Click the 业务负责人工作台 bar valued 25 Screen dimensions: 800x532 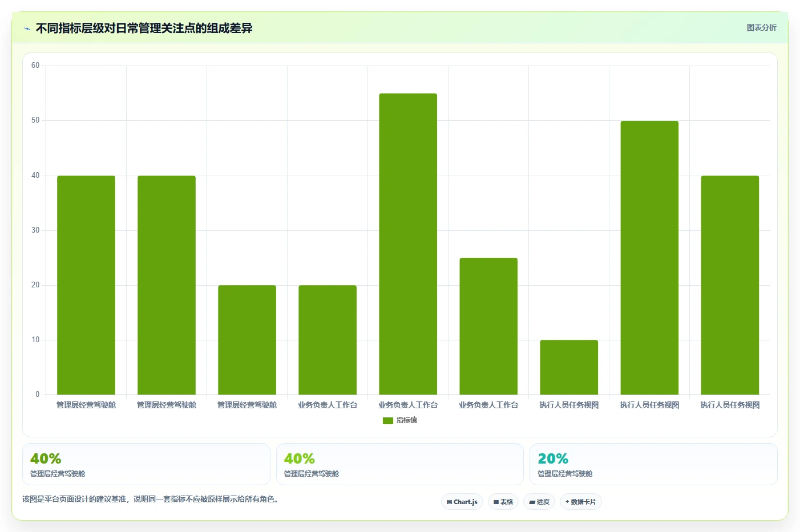tap(488, 326)
